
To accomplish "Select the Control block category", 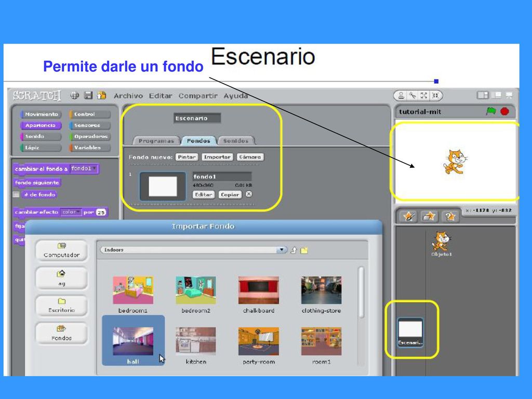I will 90,114.
